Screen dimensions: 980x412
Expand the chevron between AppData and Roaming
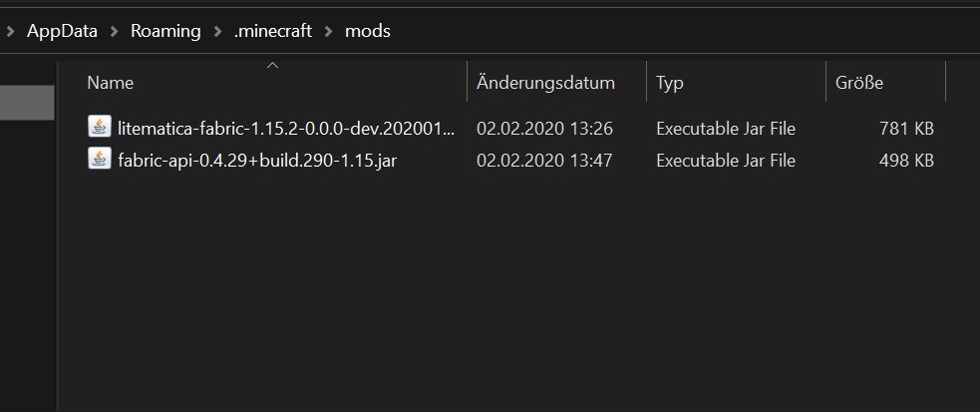point(115,31)
